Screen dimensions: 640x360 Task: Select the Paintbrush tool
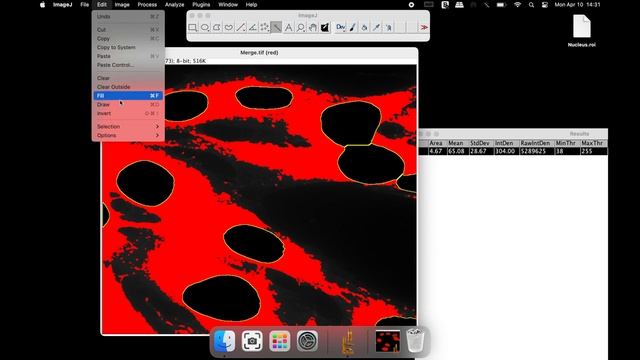pyautogui.click(x=353, y=27)
